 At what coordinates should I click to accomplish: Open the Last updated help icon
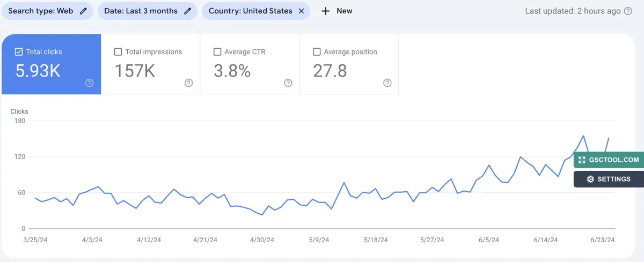pyautogui.click(x=628, y=11)
